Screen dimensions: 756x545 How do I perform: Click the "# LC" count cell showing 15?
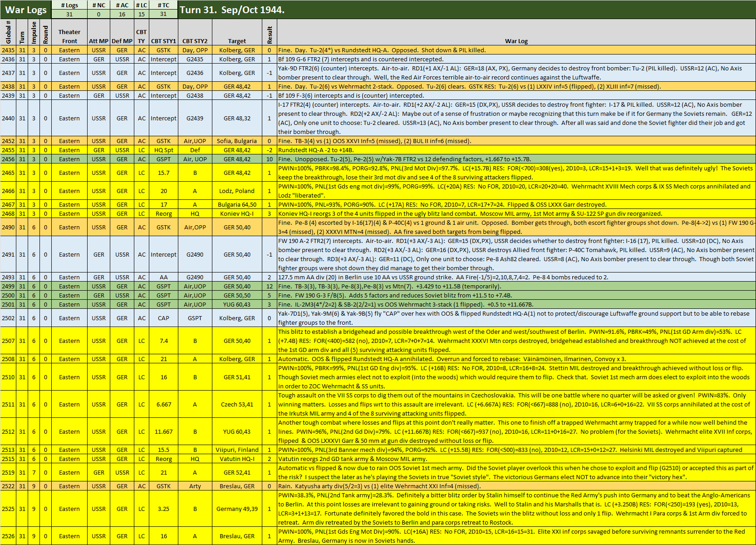[x=141, y=14]
